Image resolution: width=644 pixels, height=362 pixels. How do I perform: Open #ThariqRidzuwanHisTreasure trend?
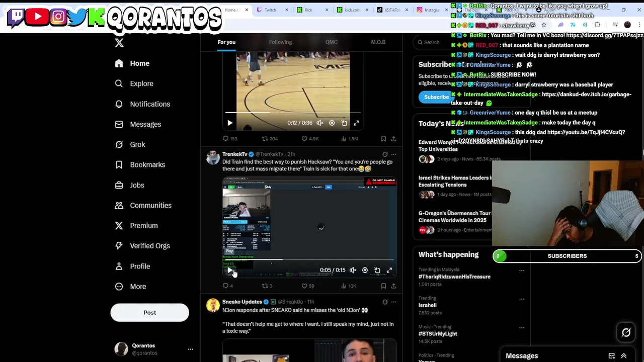[454, 277]
